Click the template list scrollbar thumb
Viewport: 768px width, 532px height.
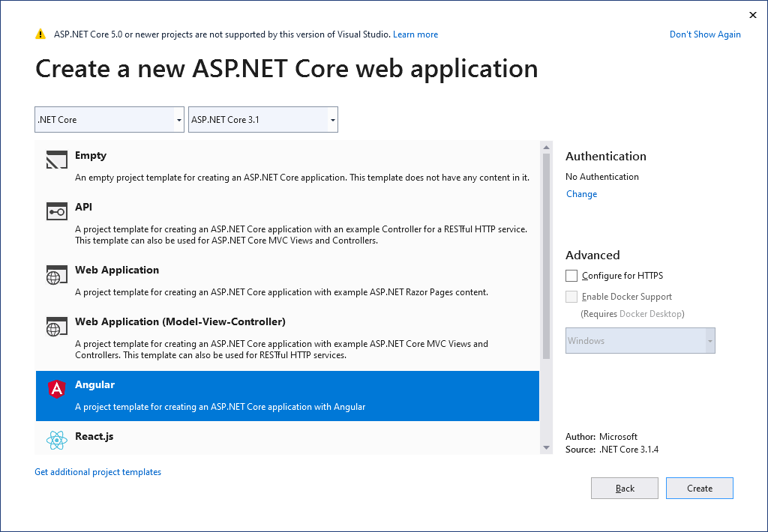546,256
